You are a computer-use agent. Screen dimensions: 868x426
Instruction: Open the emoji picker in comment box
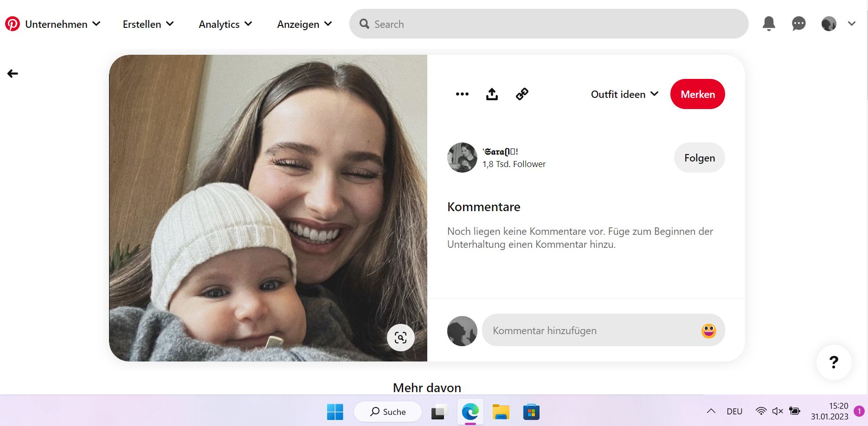[x=708, y=331]
